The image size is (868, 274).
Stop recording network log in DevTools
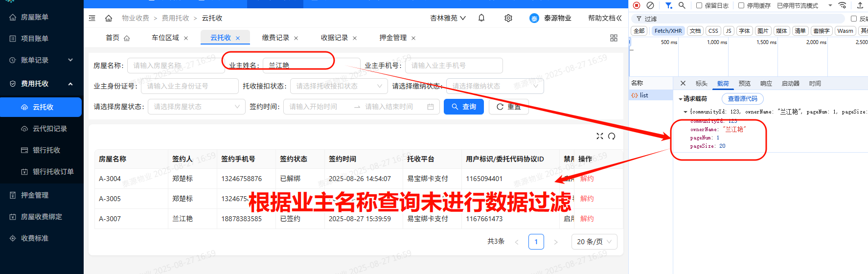coord(637,5)
